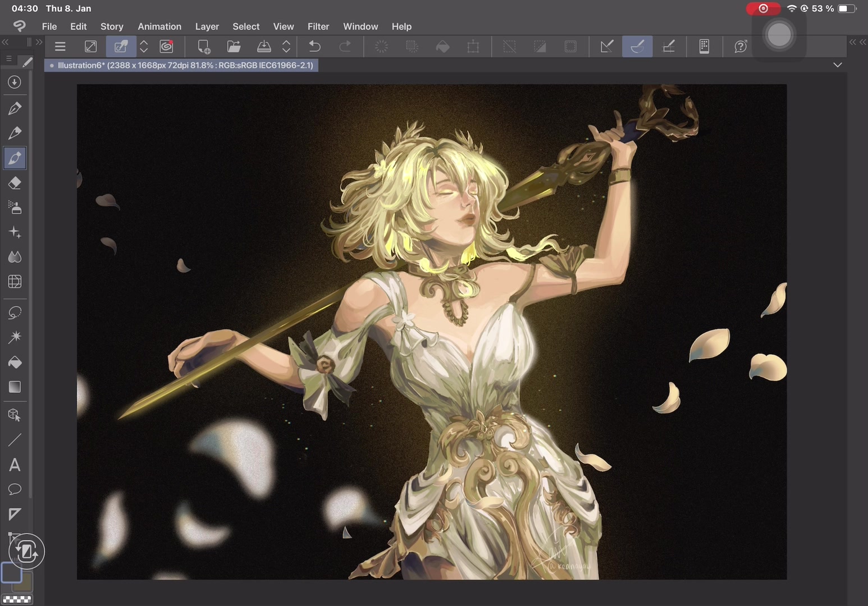Select the Ruler triangle tool
The image size is (868, 606).
pos(15,514)
